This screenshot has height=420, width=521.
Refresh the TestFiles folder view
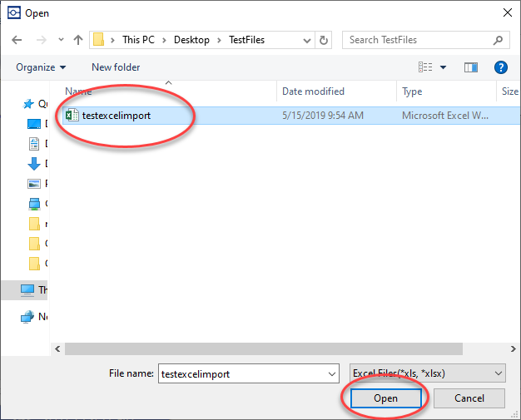324,40
